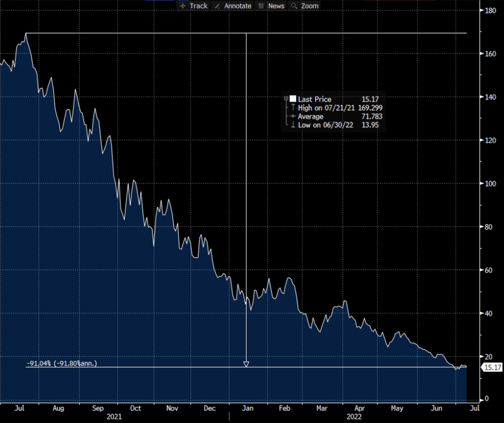The image size is (504, 423).
Task: Click the 15.17 price tag on axis
Action: tap(492, 367)
